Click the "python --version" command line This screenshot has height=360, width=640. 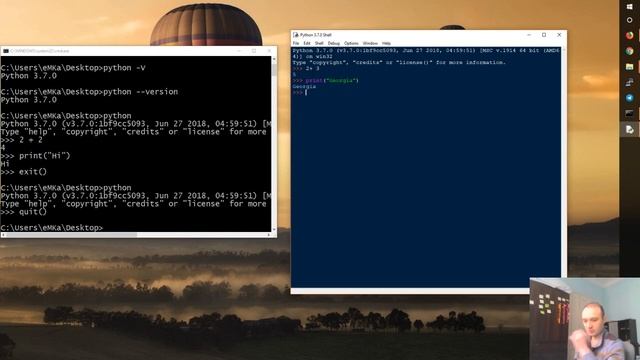pos(89,92)
